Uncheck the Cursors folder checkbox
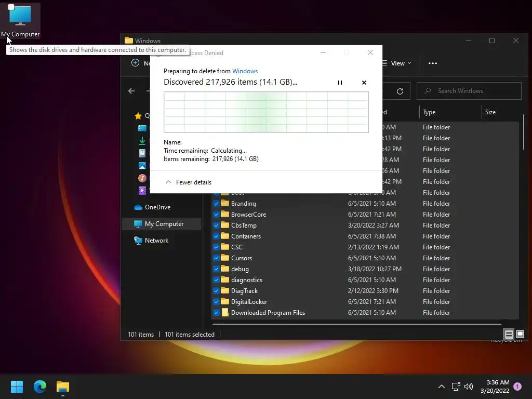 [216, 258]
